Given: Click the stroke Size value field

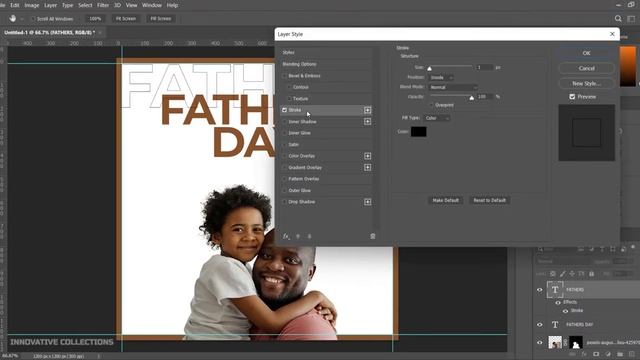Looking at the screenshot, I should click(x=484, y=67).
